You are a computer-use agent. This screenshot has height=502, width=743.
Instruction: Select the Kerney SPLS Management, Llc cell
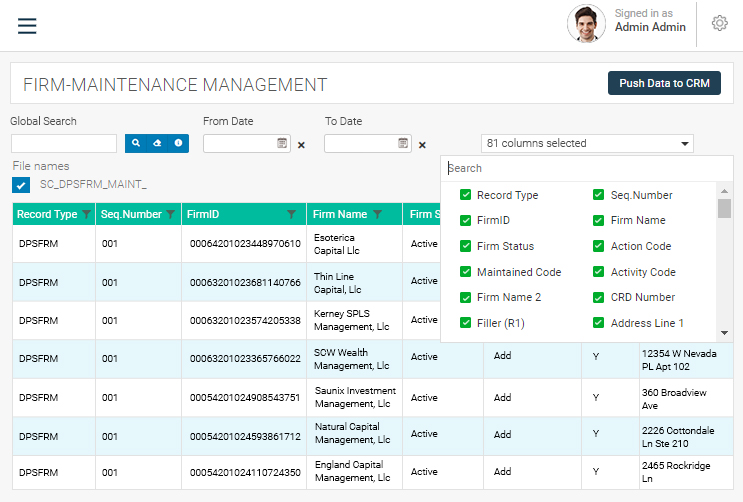354,320
